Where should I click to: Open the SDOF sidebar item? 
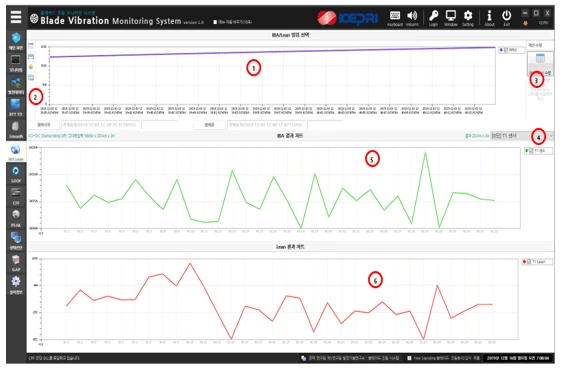click(16, 174)
